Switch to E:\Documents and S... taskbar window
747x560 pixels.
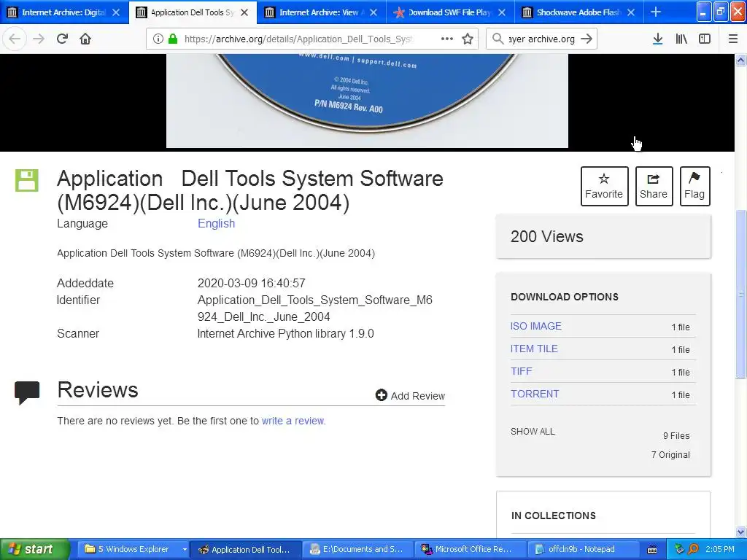coord(357,549)
